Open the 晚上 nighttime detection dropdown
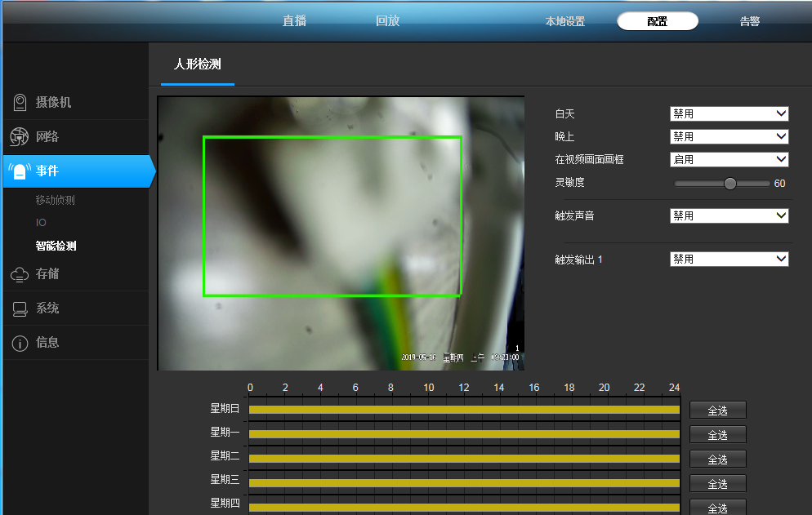Image resolution: width=812 pixels, height=515 pixels. point(728,136)
